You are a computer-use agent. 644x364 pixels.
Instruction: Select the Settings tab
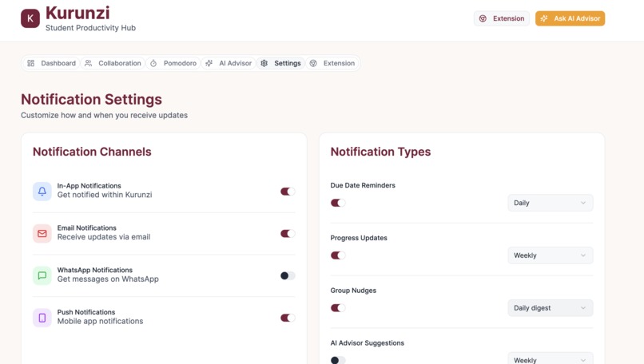click(281, 63)
